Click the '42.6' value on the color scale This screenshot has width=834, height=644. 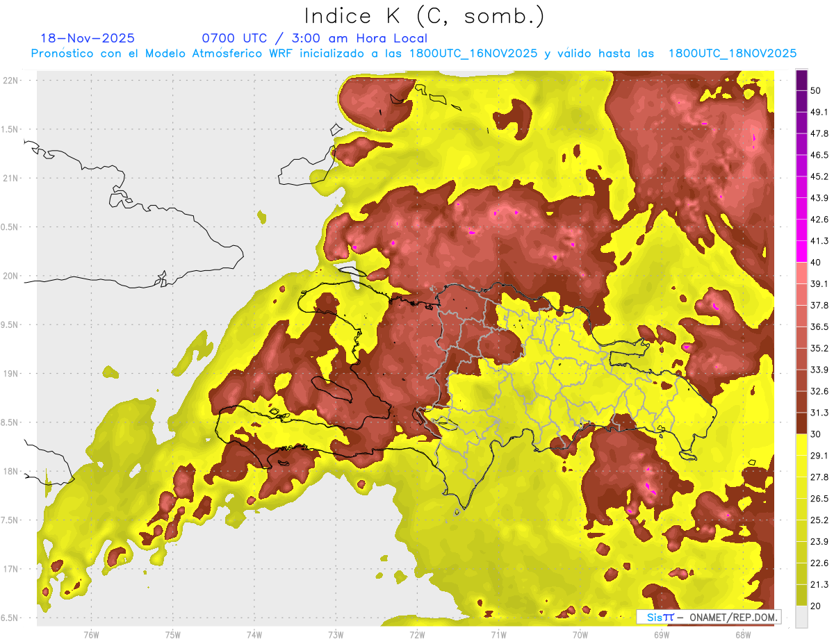(x=819, y=220)
